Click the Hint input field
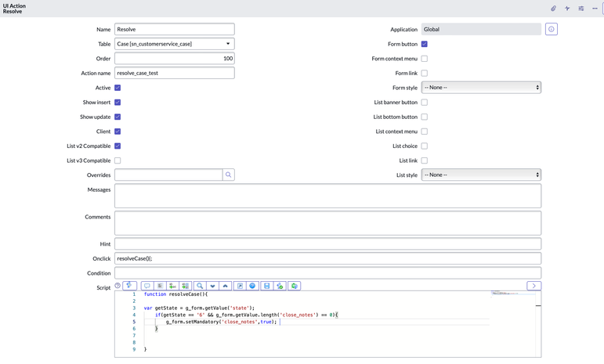The image size is (604, 364). 327,244
